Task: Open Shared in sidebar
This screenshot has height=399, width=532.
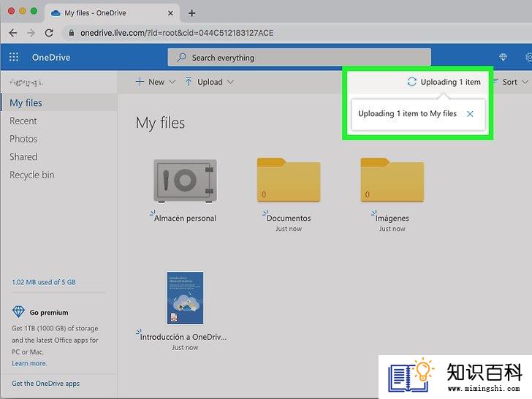Action: pyautogui.click(x=23, y=157)
